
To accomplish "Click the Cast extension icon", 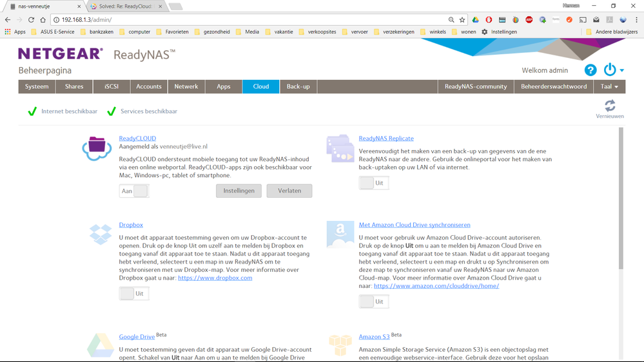I will tap(583, 20).
